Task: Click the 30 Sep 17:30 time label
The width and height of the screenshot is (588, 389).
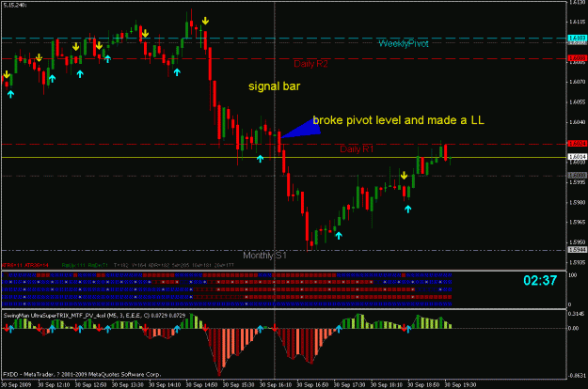Action: [x=349, y=385]
